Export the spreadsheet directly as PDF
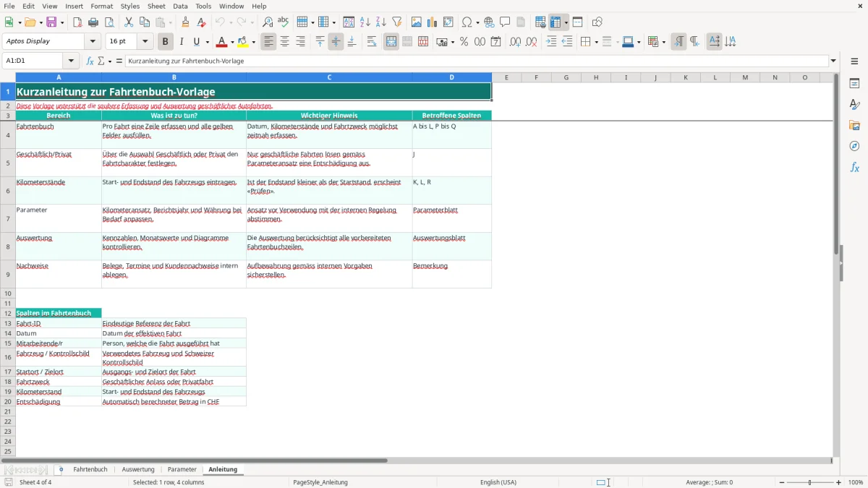 pyautogui.click(x=77, y=22)
